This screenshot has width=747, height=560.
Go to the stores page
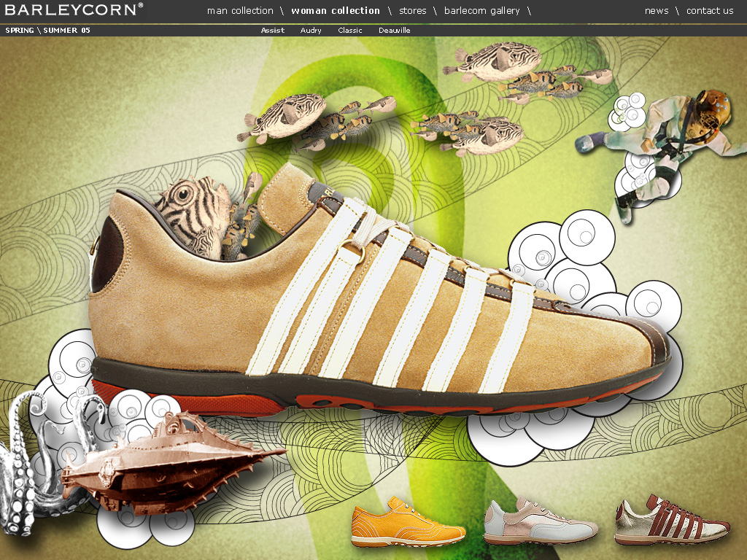(413, 10)
